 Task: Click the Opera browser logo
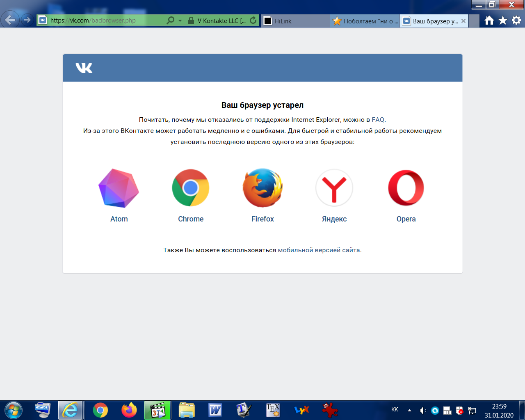406,188
